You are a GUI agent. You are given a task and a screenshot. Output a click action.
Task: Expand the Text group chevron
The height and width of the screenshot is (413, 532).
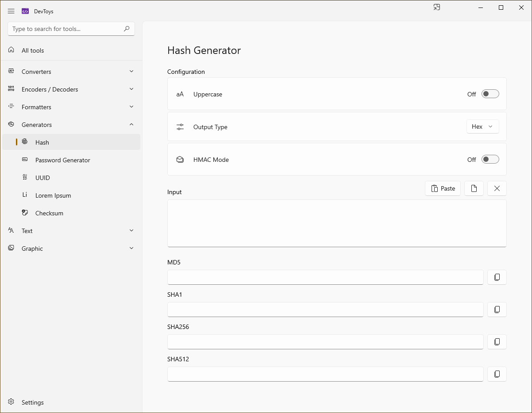(131, 230)
